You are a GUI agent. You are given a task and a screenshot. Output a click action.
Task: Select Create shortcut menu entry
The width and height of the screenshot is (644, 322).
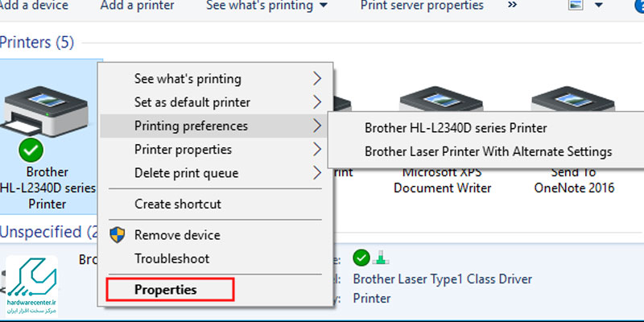point(177,204)
